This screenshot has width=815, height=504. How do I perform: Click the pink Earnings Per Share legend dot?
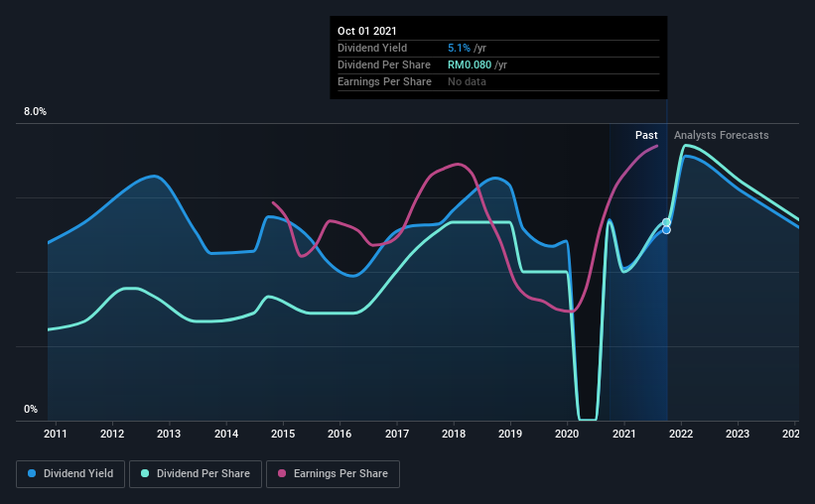282,473
